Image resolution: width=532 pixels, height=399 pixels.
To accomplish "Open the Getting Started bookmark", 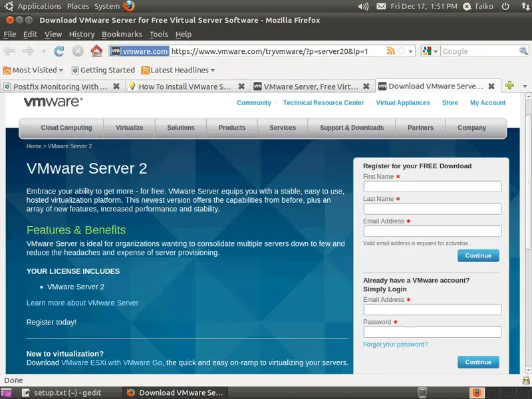I will pos(103,70).
